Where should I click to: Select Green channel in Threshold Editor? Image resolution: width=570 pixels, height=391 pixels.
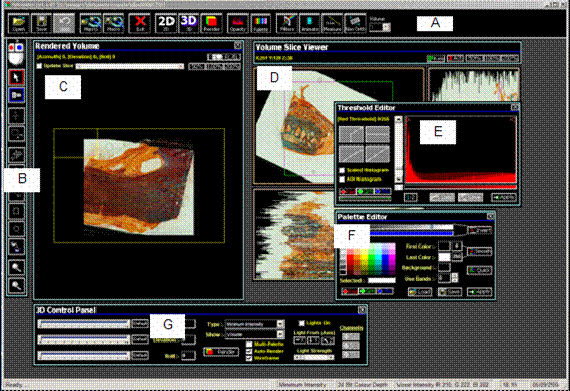tap(365, 191)
